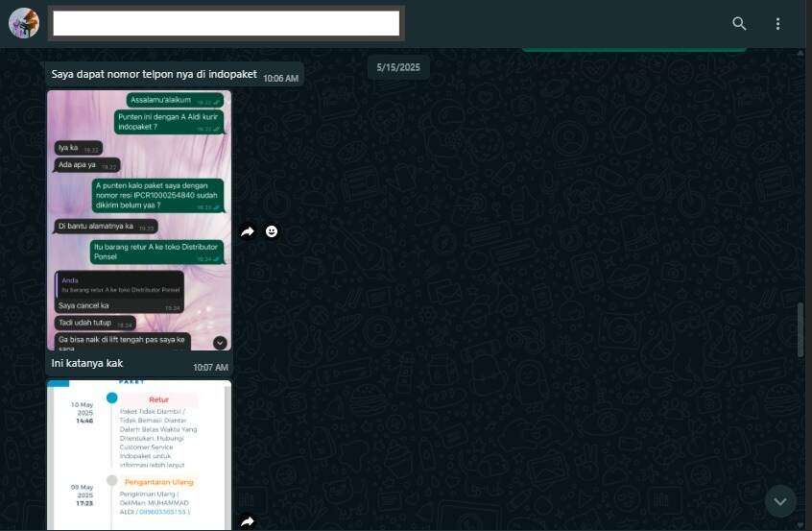The width and height of the screenshot is (812, 531).
Task: Click the chat vertical scrollbar handle
Action: click(801, 329)
